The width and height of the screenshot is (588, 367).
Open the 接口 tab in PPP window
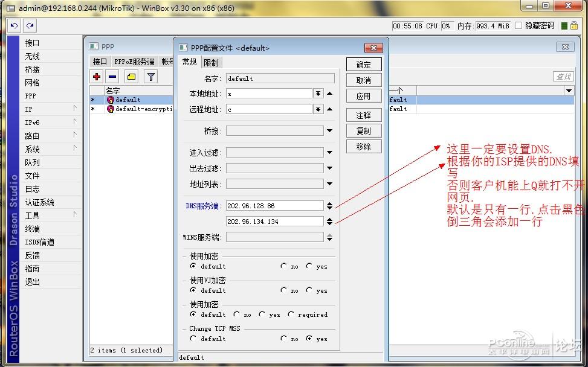click(100, 62)
